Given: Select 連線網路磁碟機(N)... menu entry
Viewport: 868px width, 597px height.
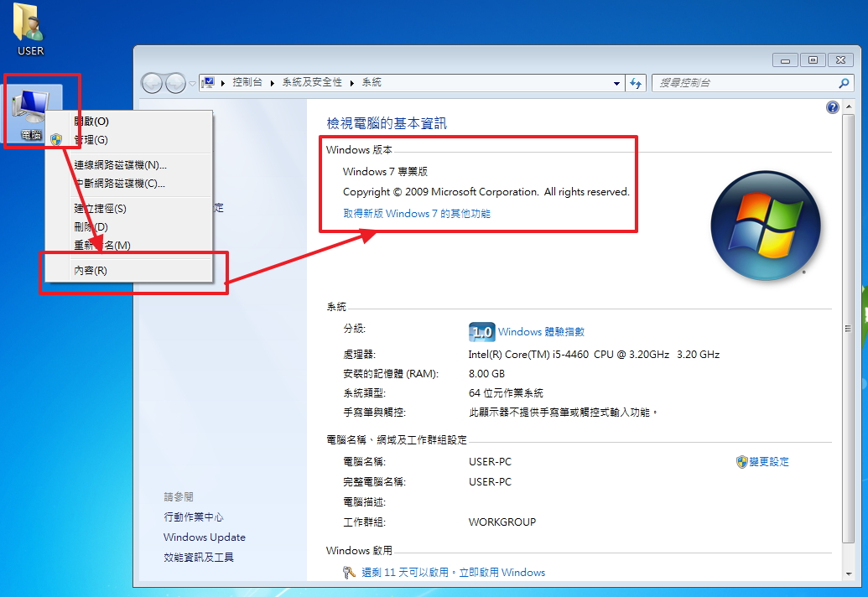Looking at the screenshot, I should (128, 165).
